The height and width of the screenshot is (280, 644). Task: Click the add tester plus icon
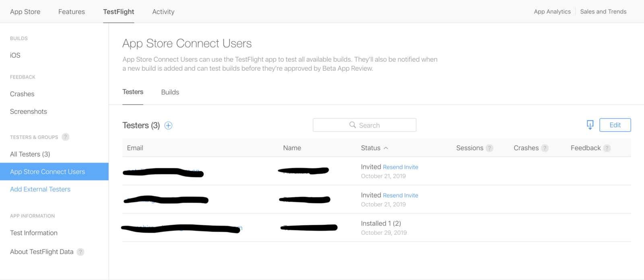point(168,126)
